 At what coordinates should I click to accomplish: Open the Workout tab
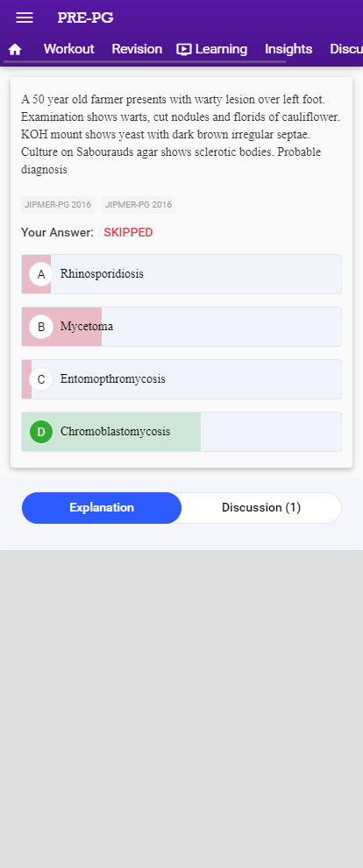pos(68,49)
